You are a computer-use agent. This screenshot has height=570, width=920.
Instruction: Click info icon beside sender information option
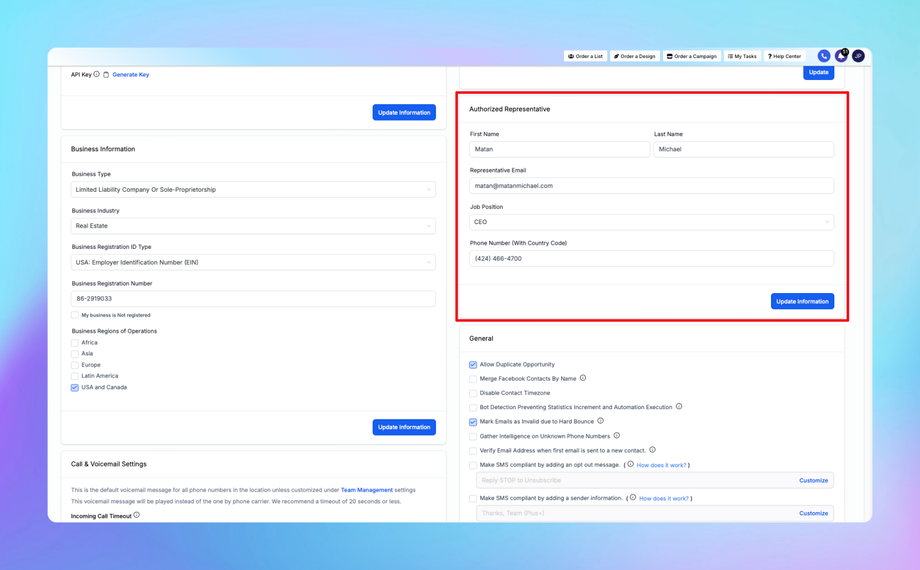click(x=633, y=497)
